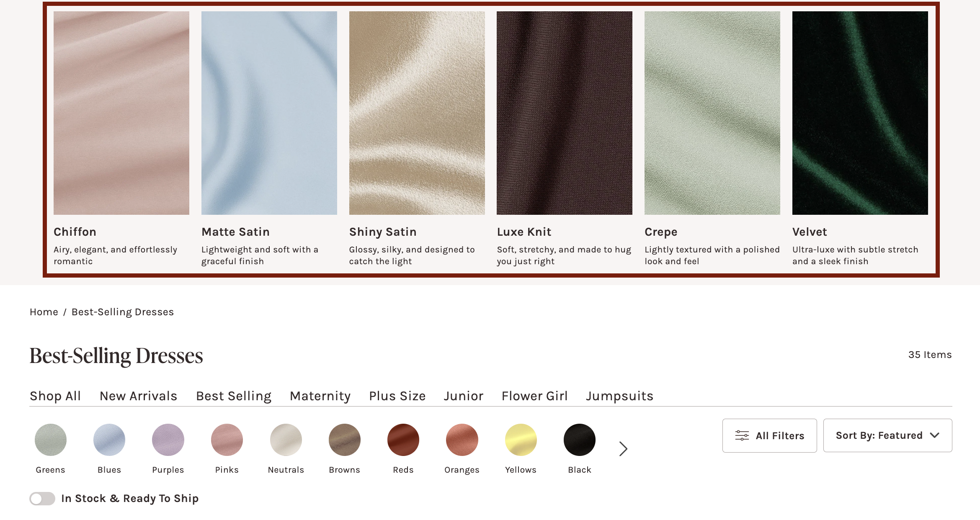Expand the Sort By: Featured dropdown
Image resolution: width=980 pixels, height=520 pixels.
point(887,435)
